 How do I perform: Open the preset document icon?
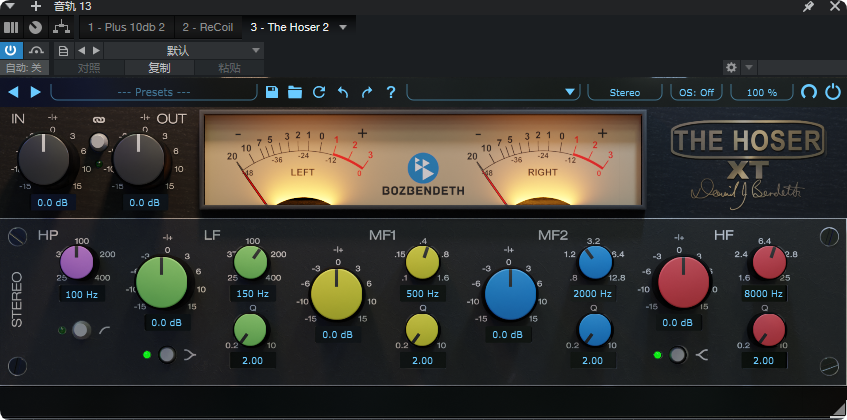pos(63,51)
